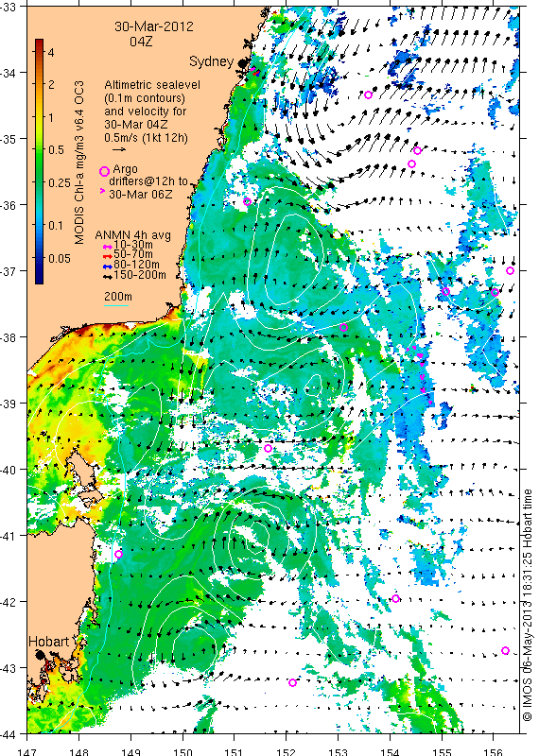The image size is (539, 756).
Task: Click the 'drifters@12h to' legend text
Action: tap(148, 181)
